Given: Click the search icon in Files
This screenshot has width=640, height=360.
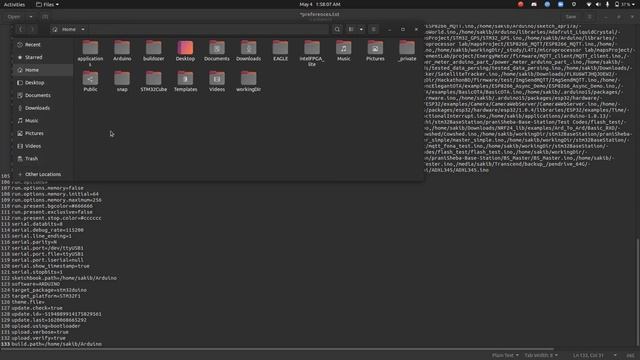Looking at the screenshot, I should point(337,29).
